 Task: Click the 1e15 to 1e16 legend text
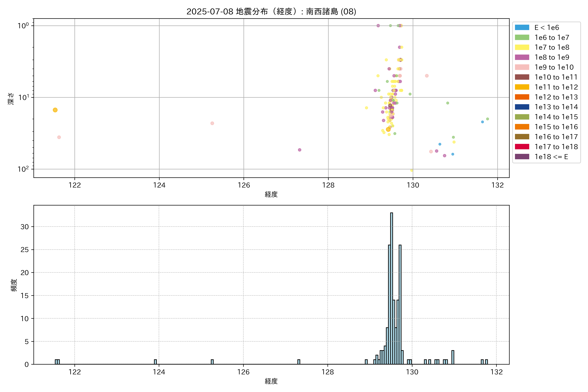(x=556, y=127)
